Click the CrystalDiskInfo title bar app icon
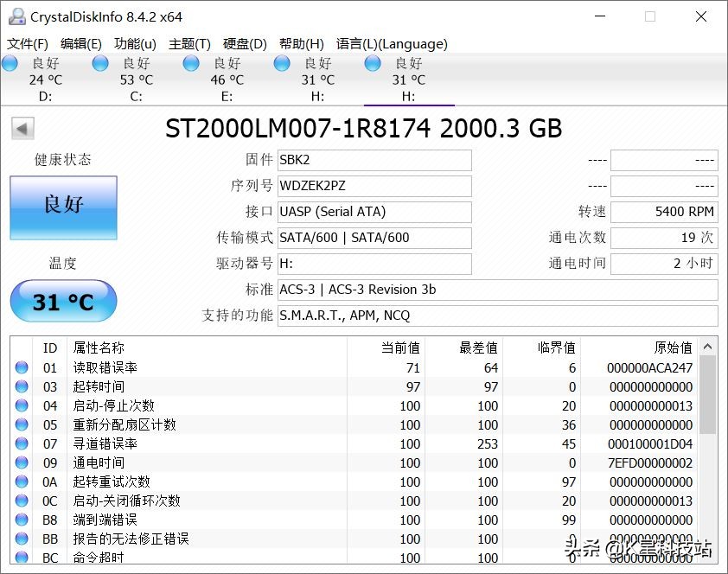 pyautogui.click(x=19, y=16)
